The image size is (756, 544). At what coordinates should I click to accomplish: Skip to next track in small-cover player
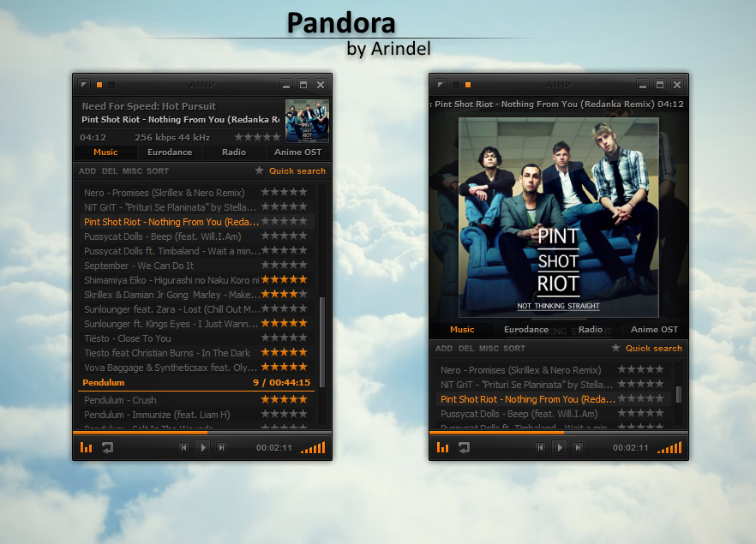[222, 448]
